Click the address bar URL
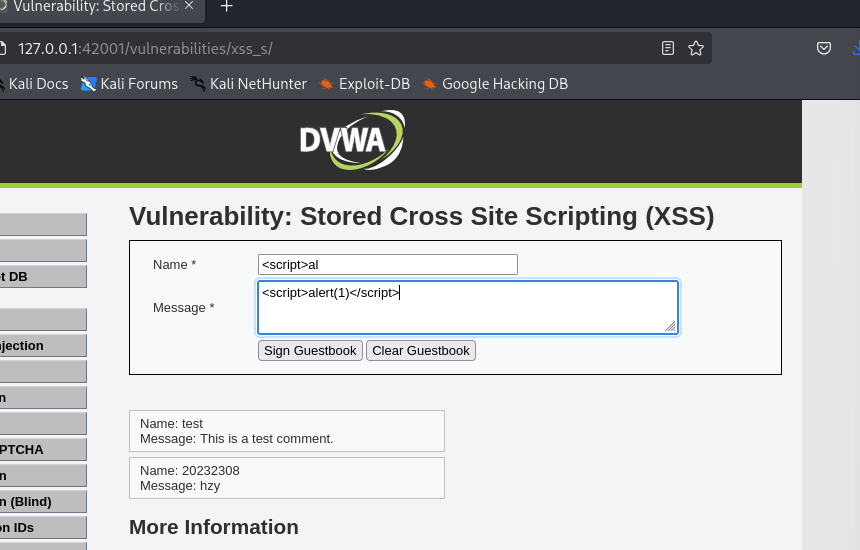 (145, 48)
